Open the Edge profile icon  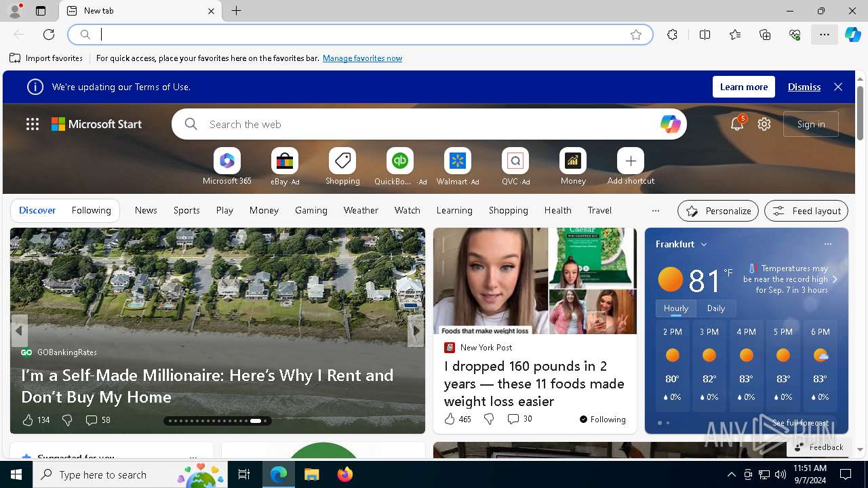tap(14, 11)
